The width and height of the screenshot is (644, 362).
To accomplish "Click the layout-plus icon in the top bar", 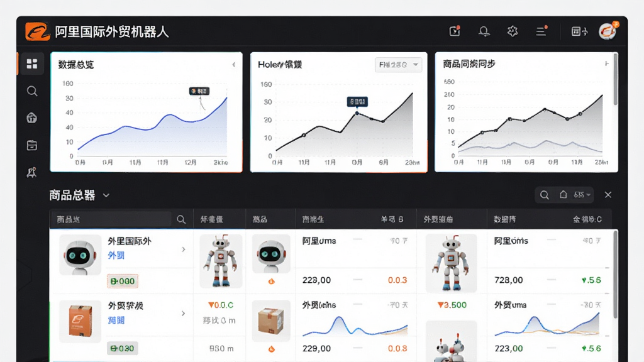I will click(x=579, y=31).
